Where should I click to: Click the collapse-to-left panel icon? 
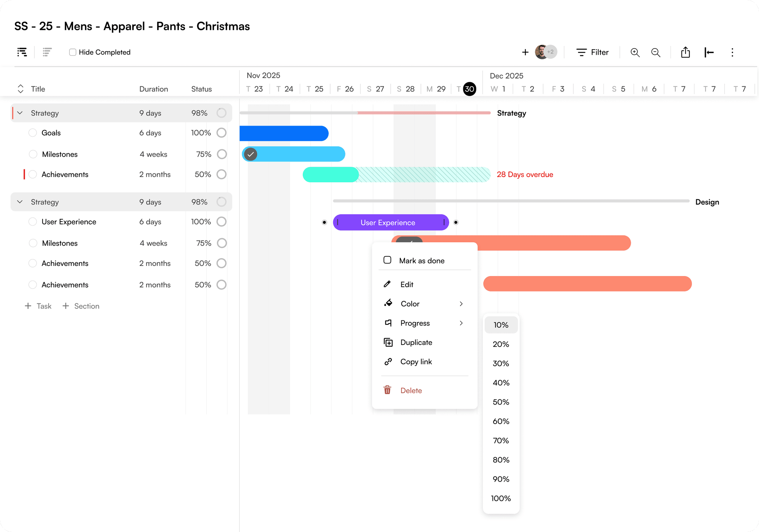[x=709, y=52]
